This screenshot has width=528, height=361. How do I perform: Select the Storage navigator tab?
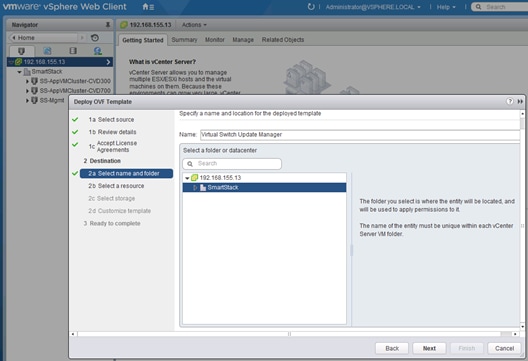coord(73,51)
